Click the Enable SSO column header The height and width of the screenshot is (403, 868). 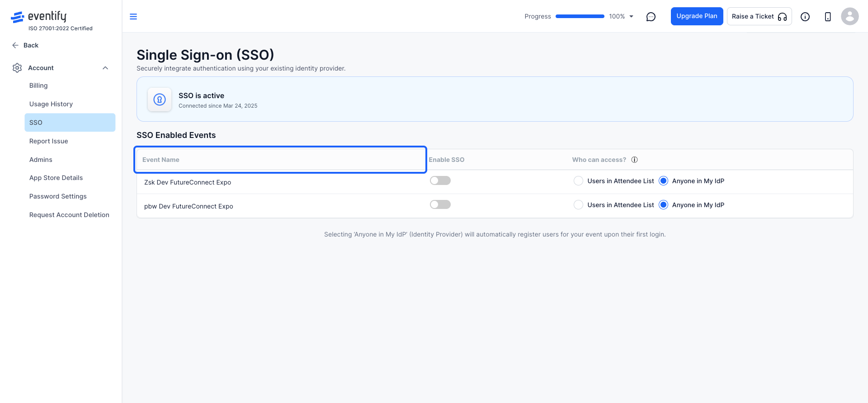pyautogui.click(x=446, y=160)
